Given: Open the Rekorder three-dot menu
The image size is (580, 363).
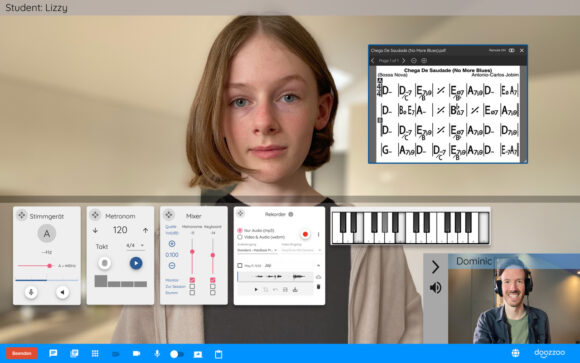Looking at the screenshot, I should [318, 234].
